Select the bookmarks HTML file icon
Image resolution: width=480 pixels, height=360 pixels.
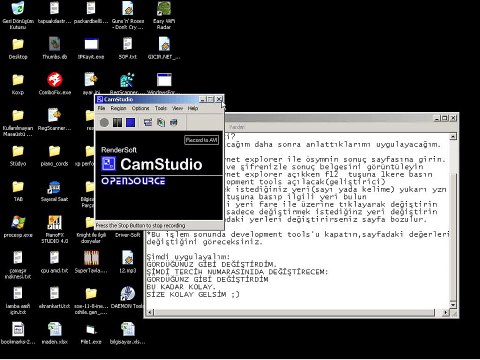[x=18, y=329]
